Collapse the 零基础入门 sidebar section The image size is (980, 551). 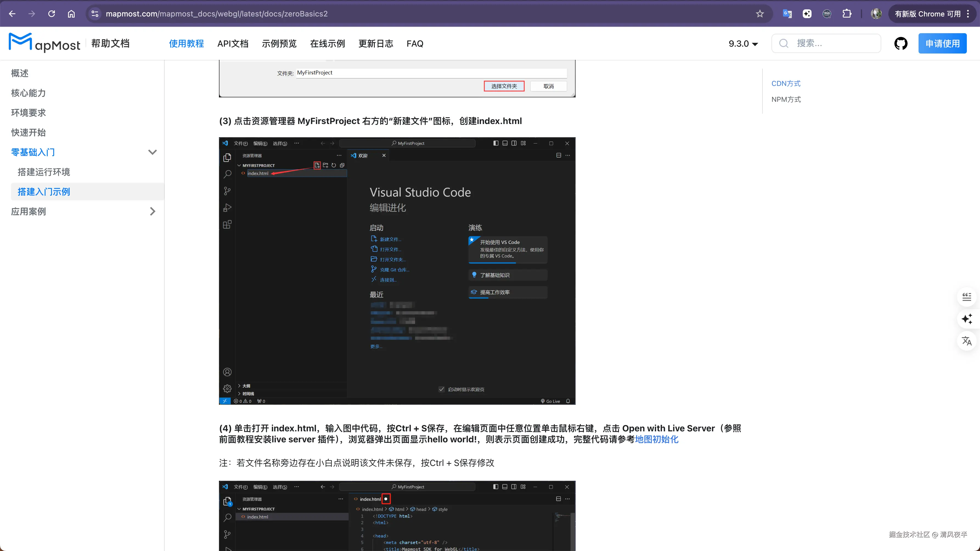pyautogui.click(x=152, y=152)
